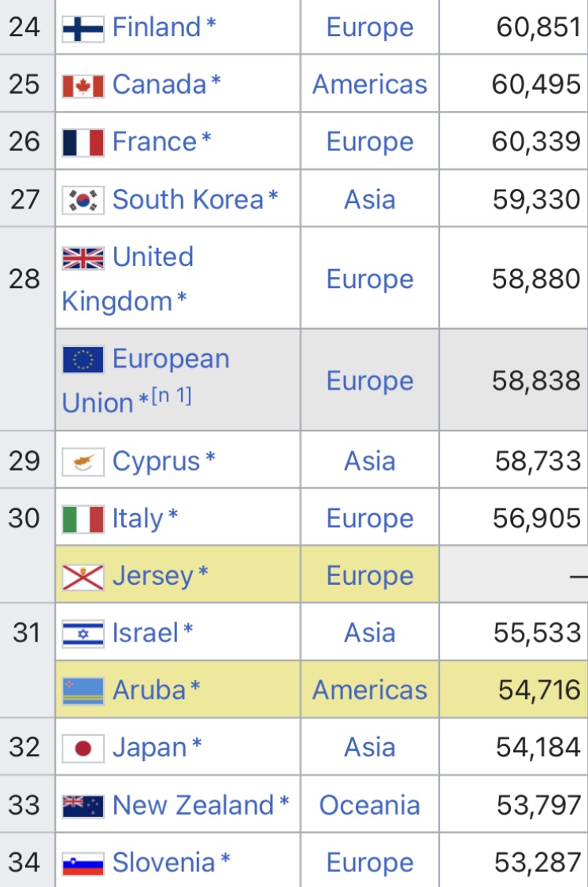Click the Aruba flag icon
588x887 pixels.
[83, 691]
